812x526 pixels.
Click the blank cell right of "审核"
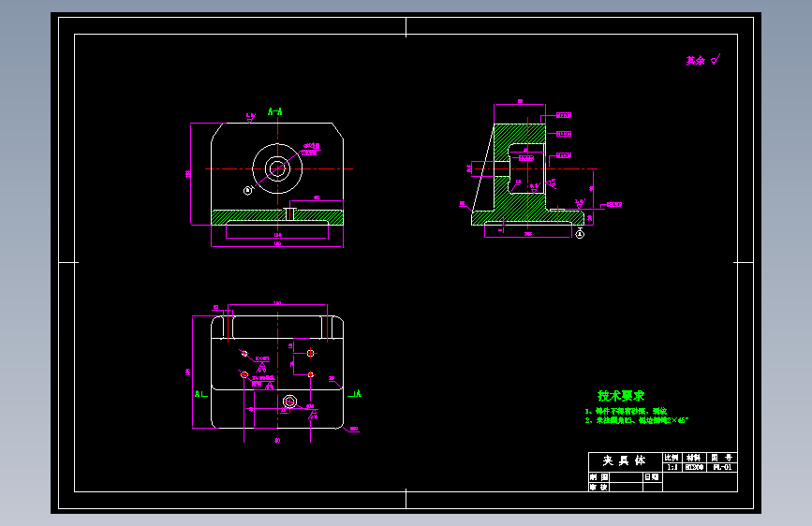coord(626,487)
